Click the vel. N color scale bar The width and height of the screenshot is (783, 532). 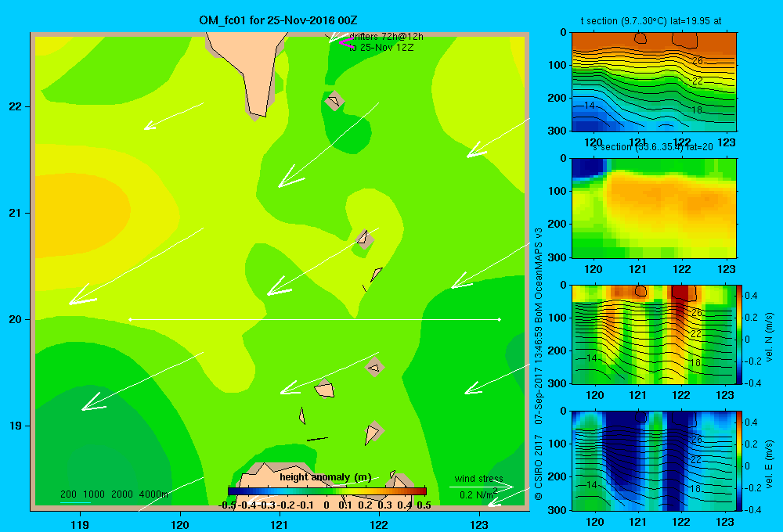pos(740,334)
